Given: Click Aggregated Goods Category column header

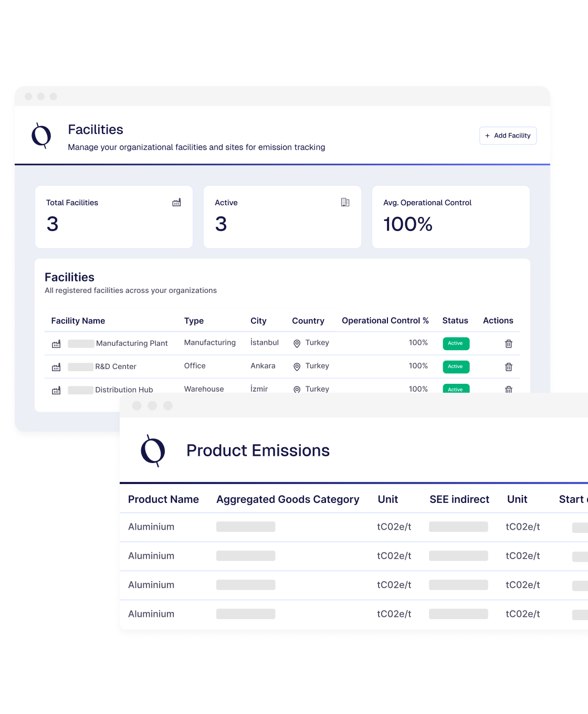Looking at the screenshot, I should (288, 499).
